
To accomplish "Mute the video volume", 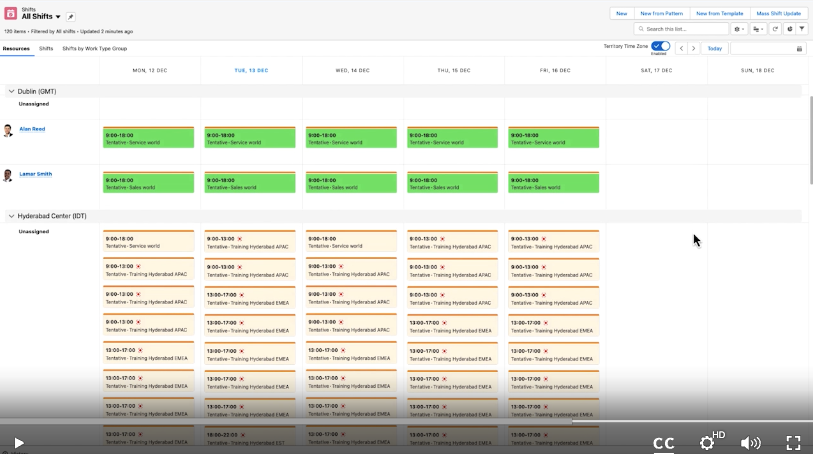I will tap(750, 443).
